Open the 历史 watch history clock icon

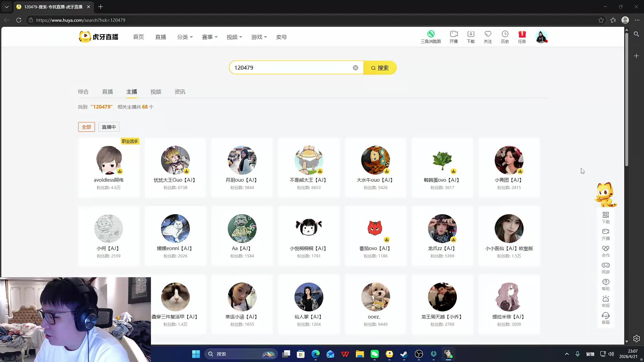click(505, 37)
